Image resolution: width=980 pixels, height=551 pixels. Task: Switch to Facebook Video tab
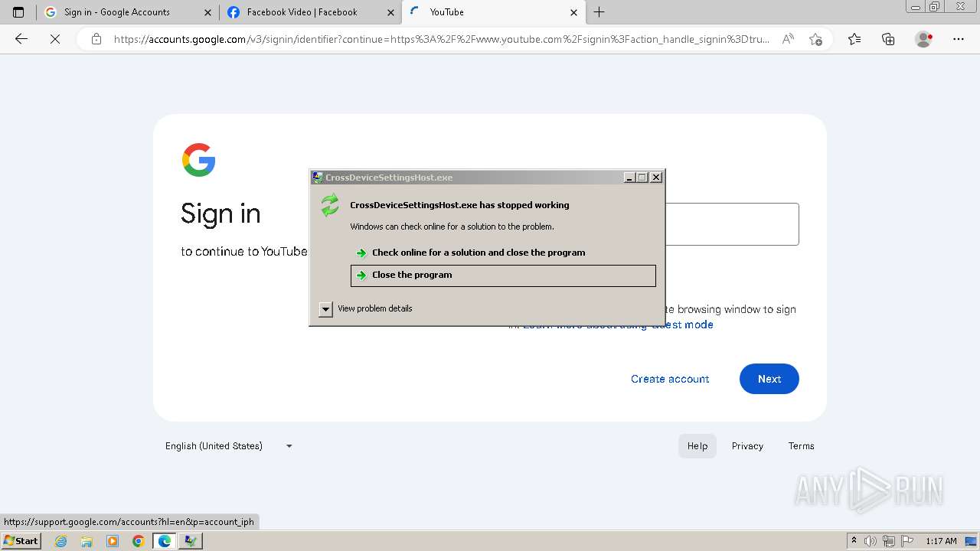pyautogui.click(x=310, y=12)
